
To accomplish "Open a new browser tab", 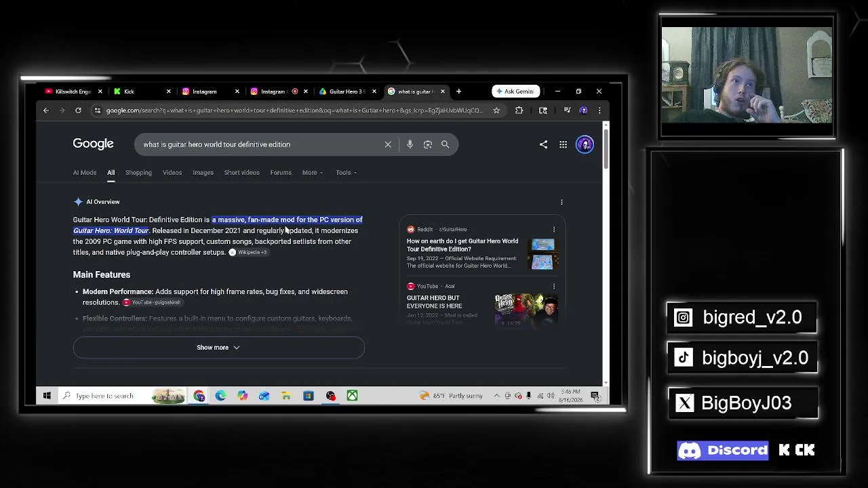I will [458, 91].
